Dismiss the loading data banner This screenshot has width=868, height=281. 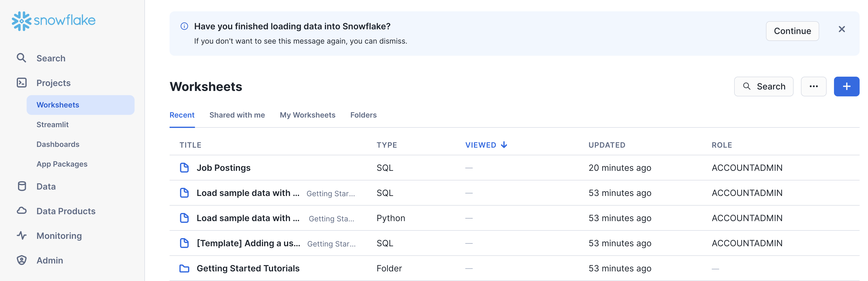[841, 29]
